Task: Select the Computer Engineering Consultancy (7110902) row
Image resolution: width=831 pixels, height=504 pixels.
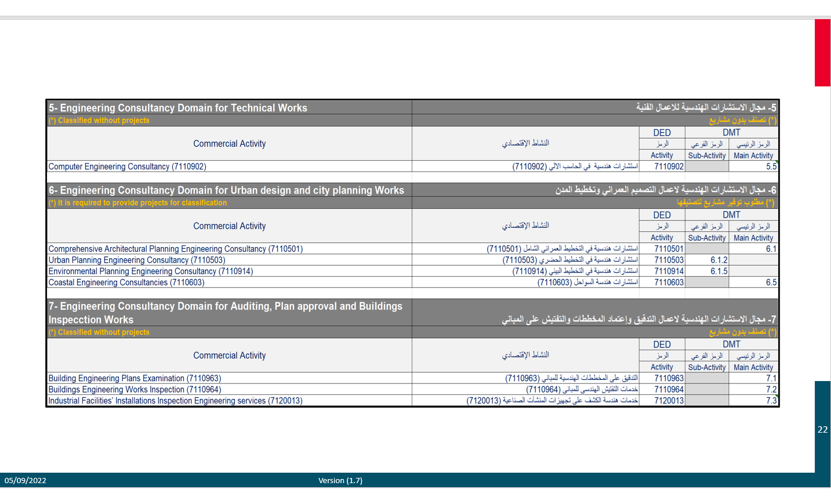Action: click(x=127, y=166)
